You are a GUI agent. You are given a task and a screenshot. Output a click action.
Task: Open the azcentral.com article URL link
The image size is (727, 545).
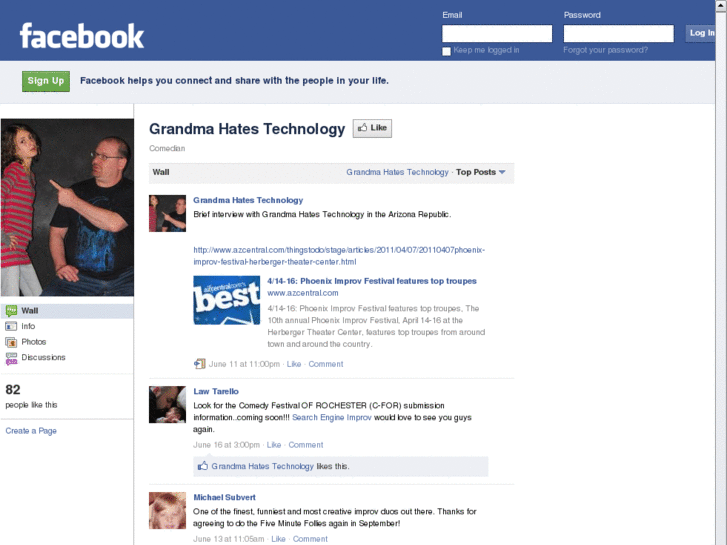click(x=339, y=256)
